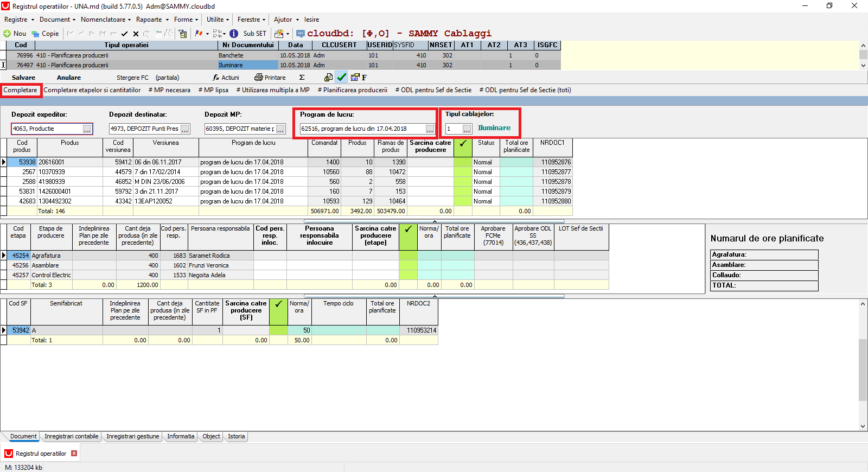Viewport: 868px width, 472px height.
Task: Click the flag language icon
Action: (199, 34)
